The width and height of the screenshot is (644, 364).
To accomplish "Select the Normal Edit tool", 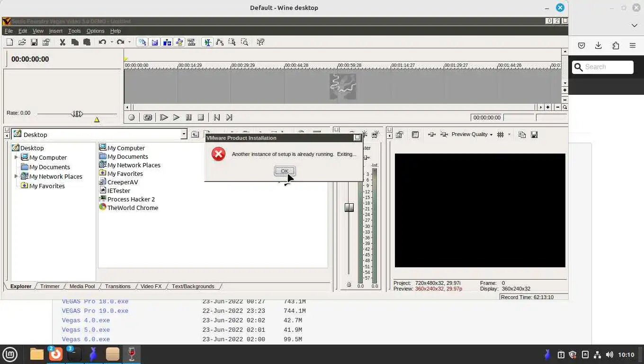I will click(x=207, y=42).
